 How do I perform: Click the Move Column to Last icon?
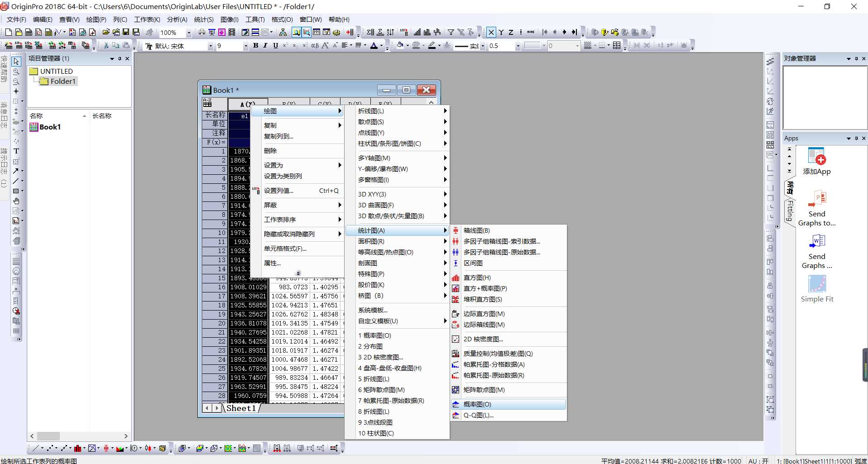pos(575,32)
